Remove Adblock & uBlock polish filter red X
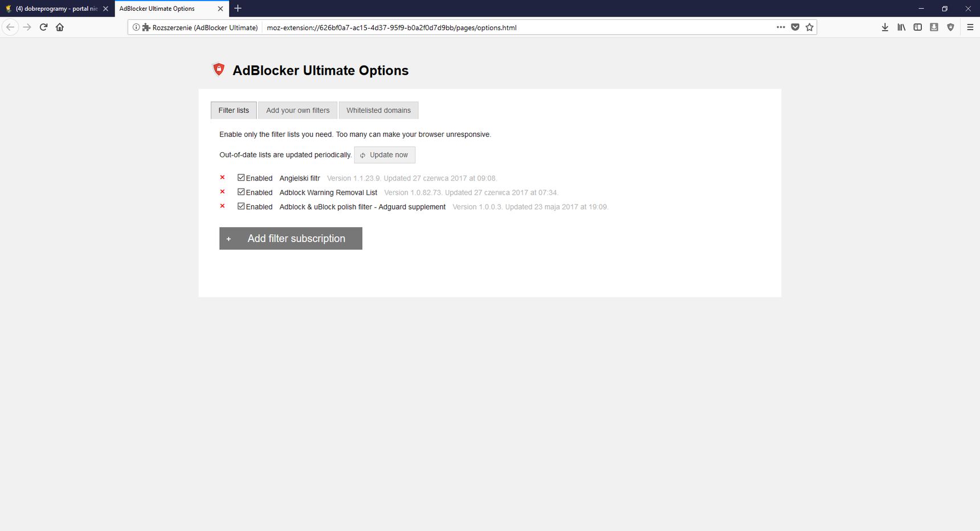Screen dimensions: 980x531 222,206
